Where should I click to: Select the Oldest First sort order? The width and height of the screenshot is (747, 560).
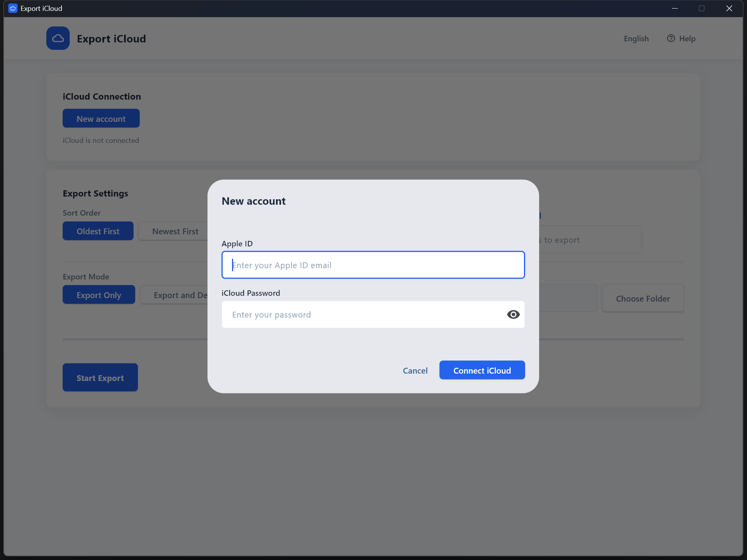[98, 231]
